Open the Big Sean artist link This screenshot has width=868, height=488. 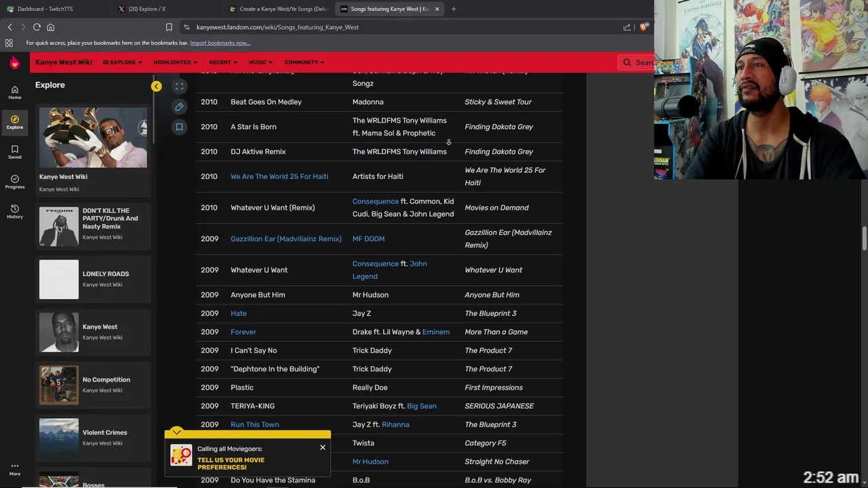(422, 406)
